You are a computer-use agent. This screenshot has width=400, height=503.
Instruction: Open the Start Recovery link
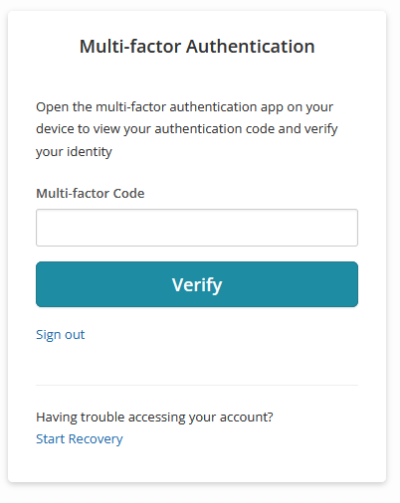pos(79,439)
